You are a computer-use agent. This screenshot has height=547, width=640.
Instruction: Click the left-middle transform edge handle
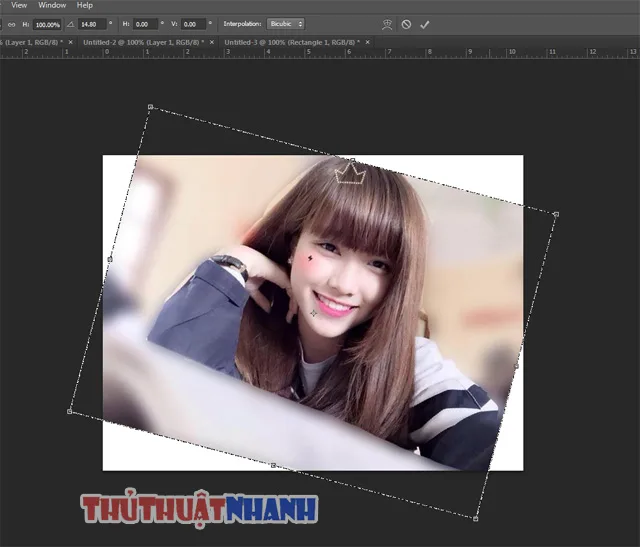pos(110,259)
